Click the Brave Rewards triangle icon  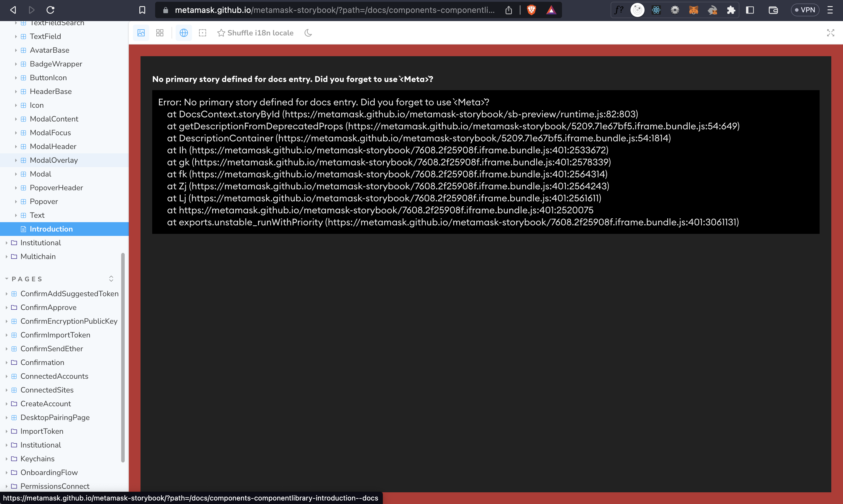pyautogui.click(x=551, y=10)
